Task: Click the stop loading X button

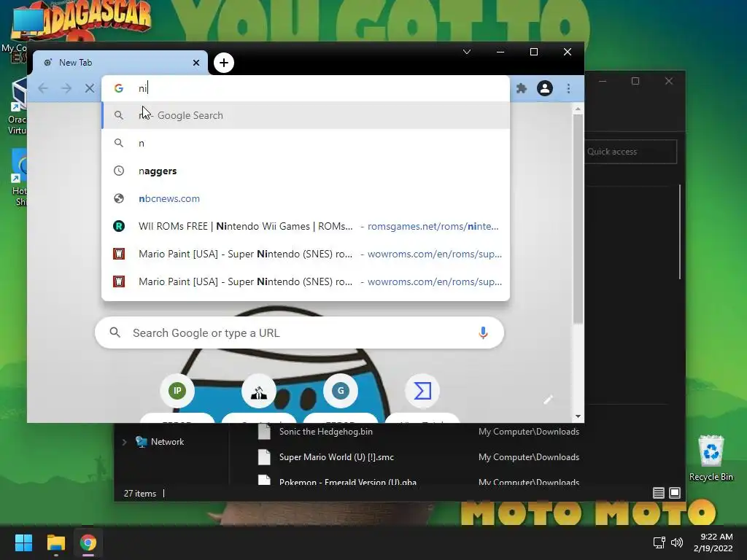Action: 90,88
